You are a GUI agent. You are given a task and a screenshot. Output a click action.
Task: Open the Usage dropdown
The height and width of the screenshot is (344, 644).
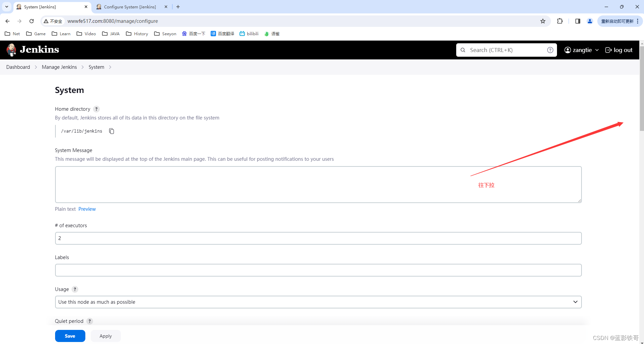[318, 302]
